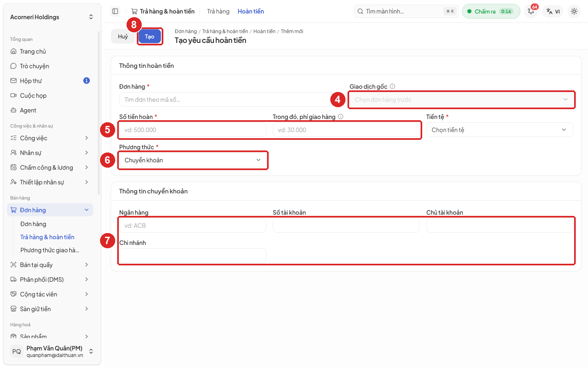
Task: Open Trò chuyện chat icon
Action: [13, 66]
